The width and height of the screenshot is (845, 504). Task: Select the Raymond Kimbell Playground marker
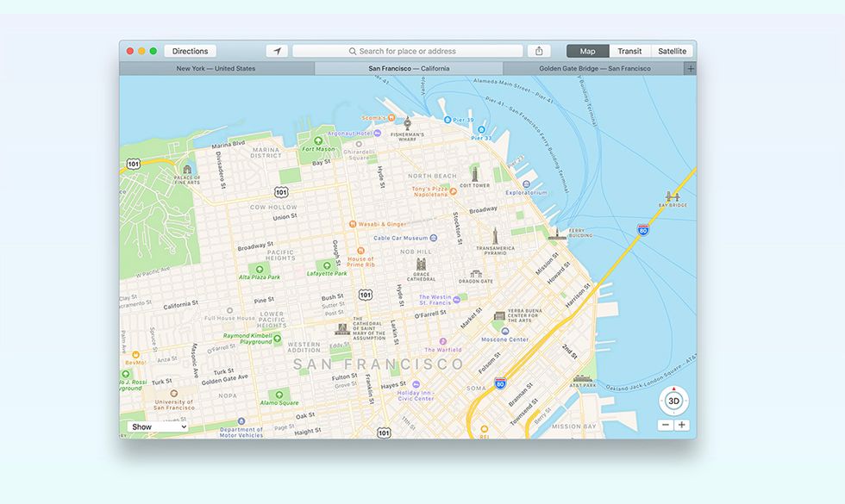point(277,338)
